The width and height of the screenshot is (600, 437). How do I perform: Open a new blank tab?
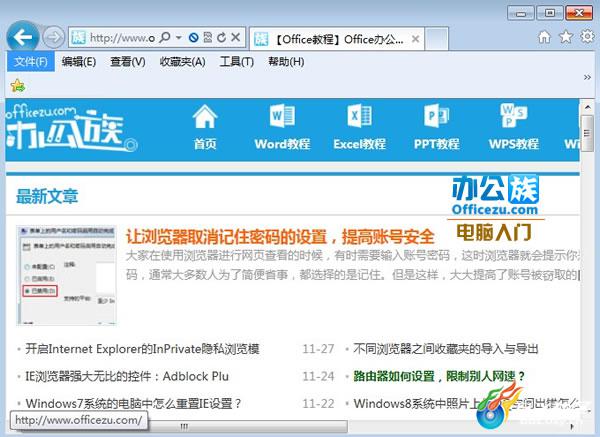[437, 39]
